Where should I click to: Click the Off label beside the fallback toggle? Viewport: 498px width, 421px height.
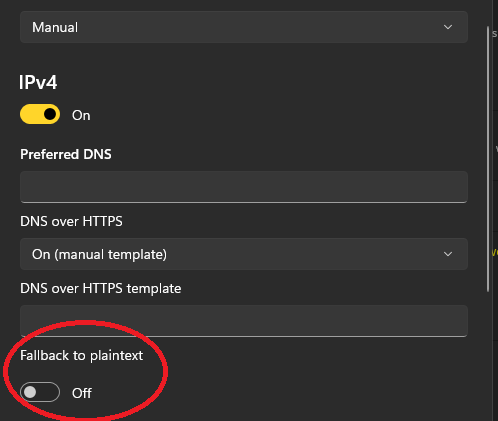tap(82, 393)
